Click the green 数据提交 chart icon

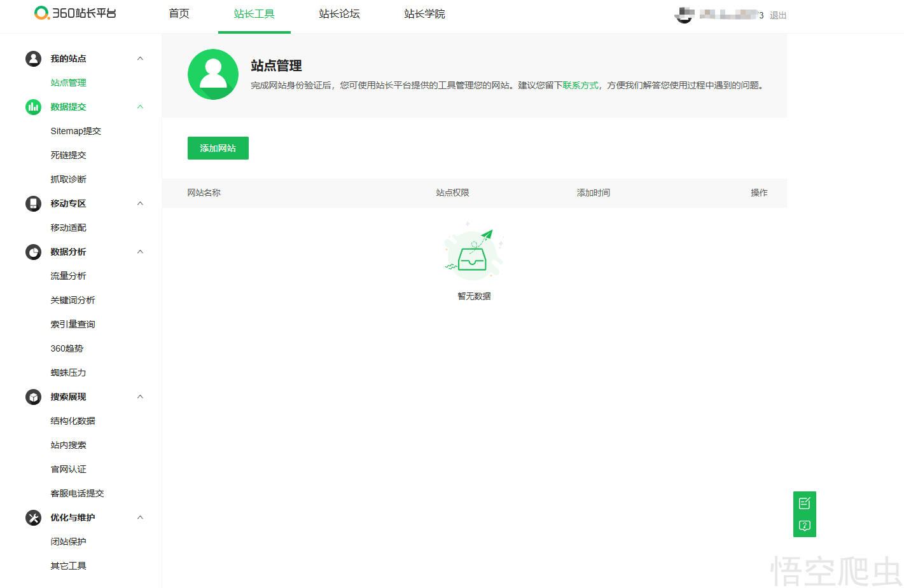pyautogui.click(x=33, y=107)
